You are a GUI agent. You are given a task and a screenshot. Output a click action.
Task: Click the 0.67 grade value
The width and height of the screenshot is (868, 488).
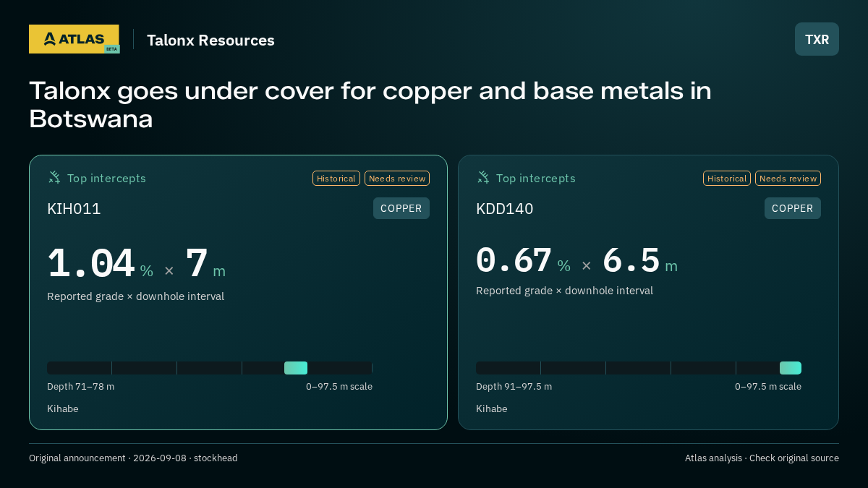[514, 260]
